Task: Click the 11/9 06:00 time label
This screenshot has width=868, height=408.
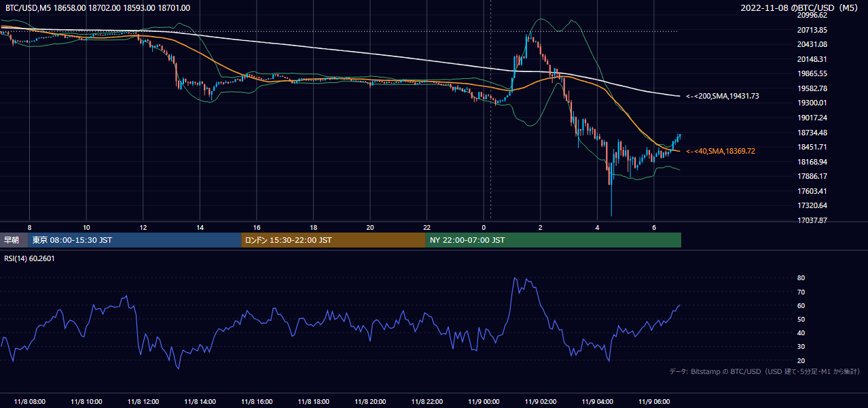Action: coord(654,402)
